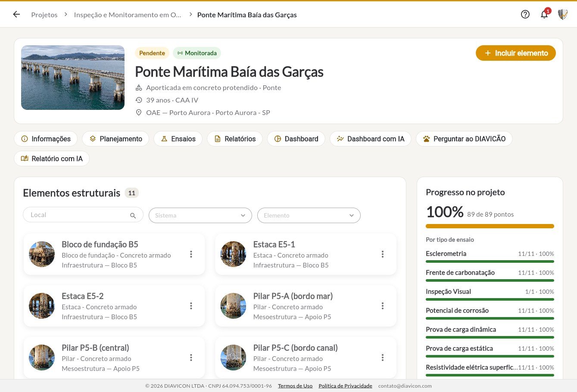Open Dashboard com IA
Screen dimensions: 577x392
[x=371, y=139]
